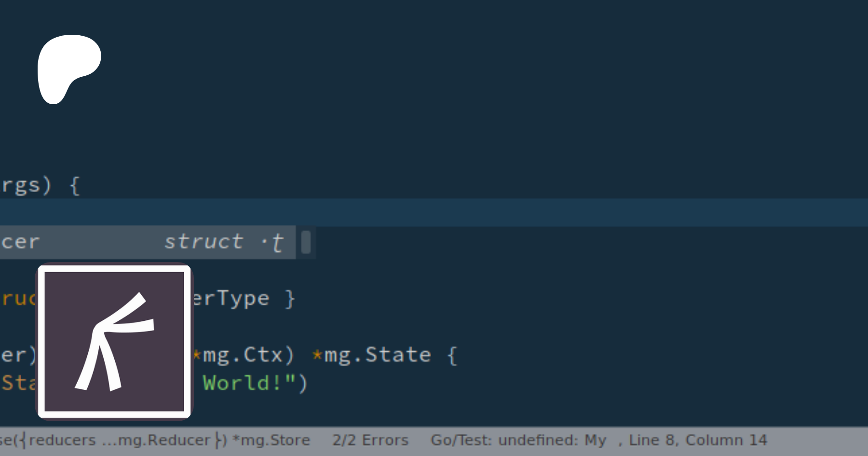
Task: Click the "·t" type hint in completion popup
Action: (x=273, y=242)
